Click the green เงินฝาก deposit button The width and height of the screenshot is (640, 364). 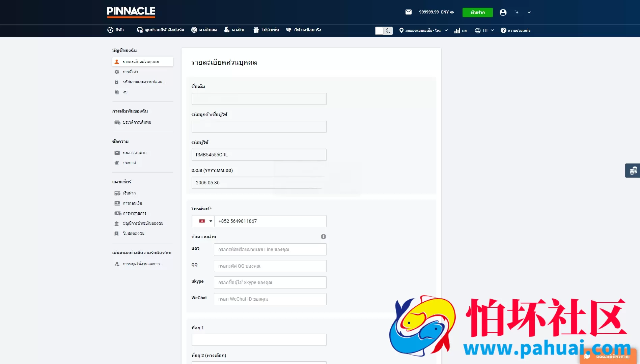click(477, 12)
